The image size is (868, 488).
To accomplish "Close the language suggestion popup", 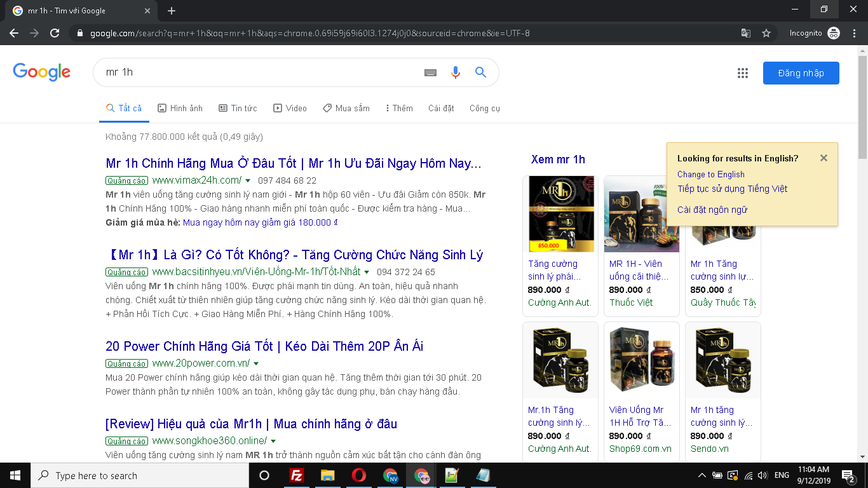I will tap(824, 158).
